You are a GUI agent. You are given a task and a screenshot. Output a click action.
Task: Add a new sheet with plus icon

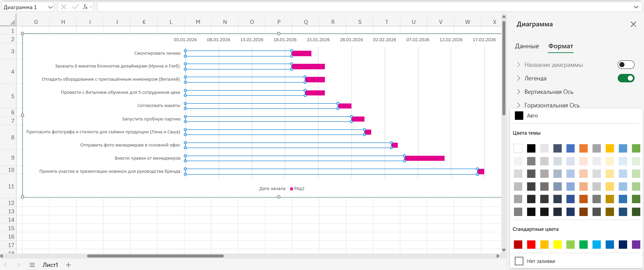(68, 265)
